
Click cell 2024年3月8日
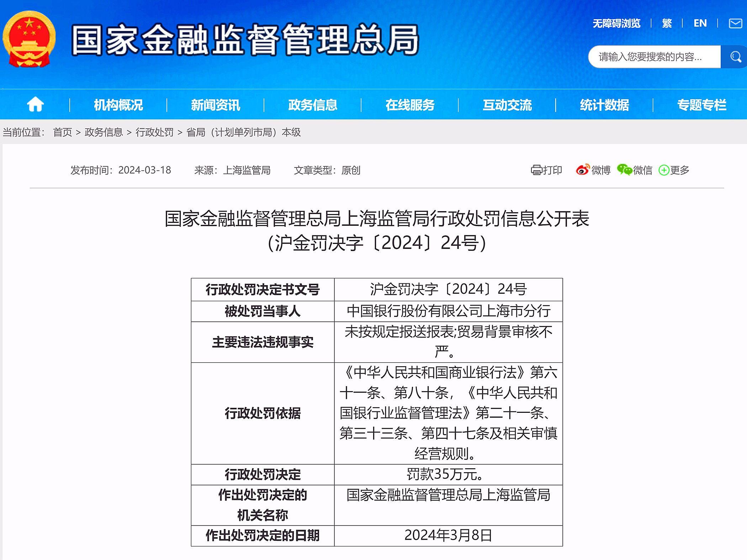click(x=448, y=535)
